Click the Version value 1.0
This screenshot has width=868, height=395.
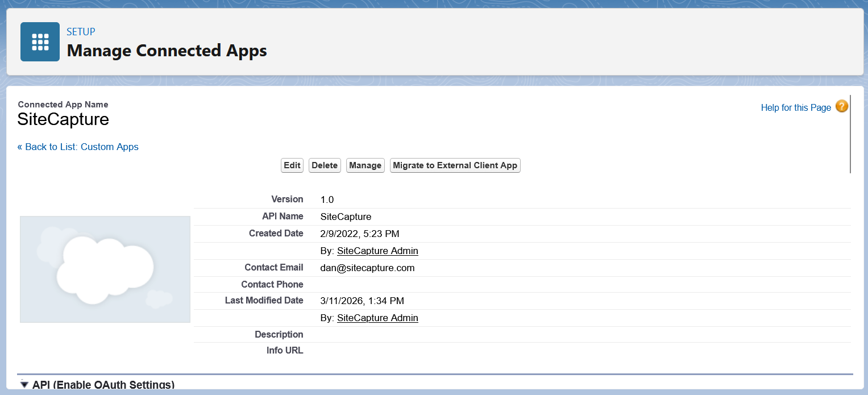point(327,199)
